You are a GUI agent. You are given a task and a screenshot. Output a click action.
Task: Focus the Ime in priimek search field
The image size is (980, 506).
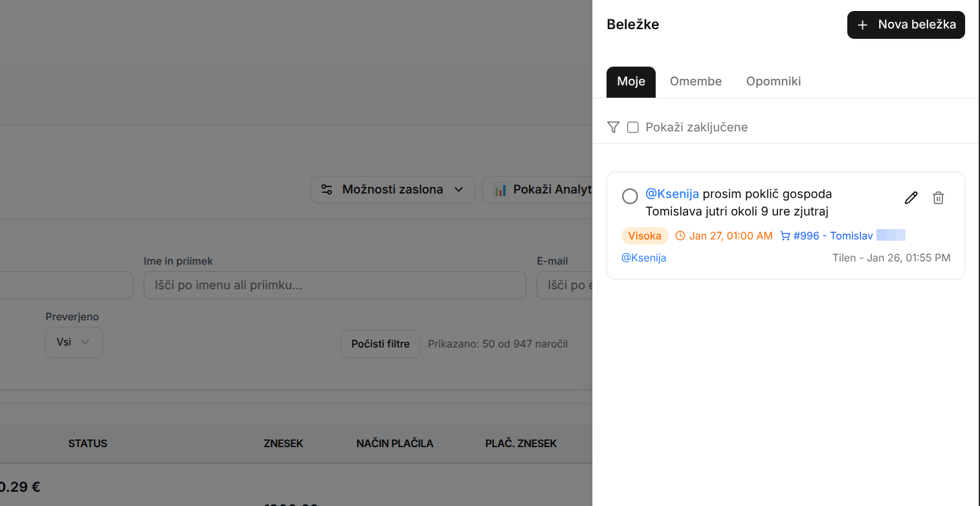(x=335, y=285)
